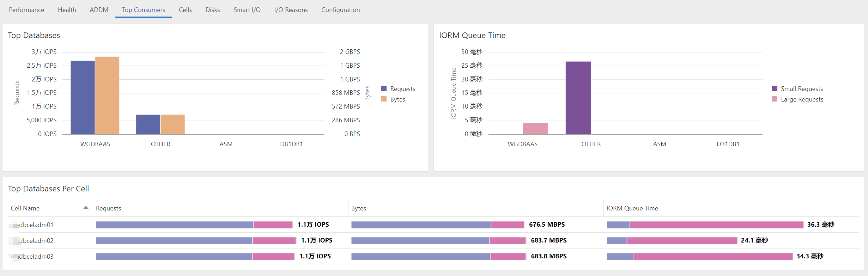Go to the Cells tab

pyautogui.click(x=185, y=10)
